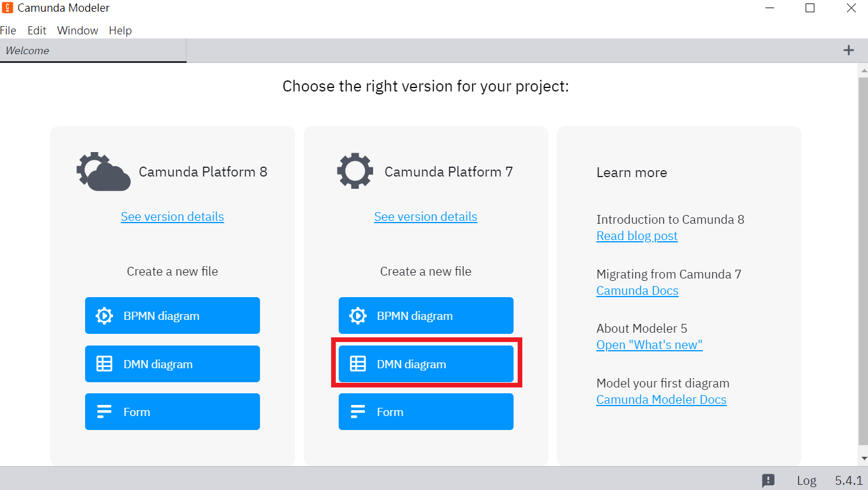The image size is (868, 490).
Task: Click "Migrating from Camunda 7" text
Action: point(669,274)
